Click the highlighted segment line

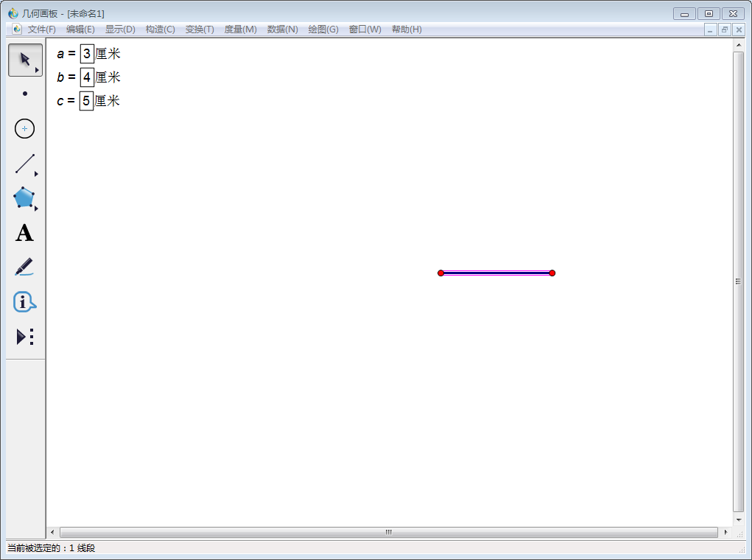pos(496,273)
